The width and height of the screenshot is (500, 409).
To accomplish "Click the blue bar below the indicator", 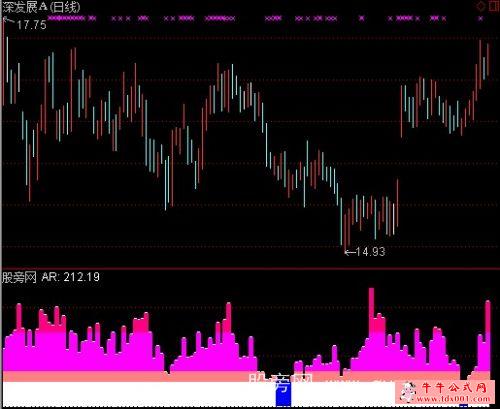I will pyautogui.click(x=283, y=394).
